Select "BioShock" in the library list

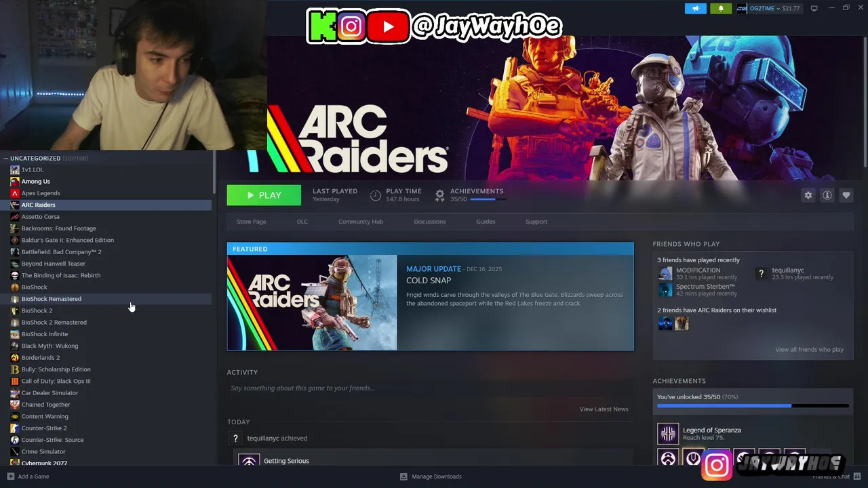point(34,287)
